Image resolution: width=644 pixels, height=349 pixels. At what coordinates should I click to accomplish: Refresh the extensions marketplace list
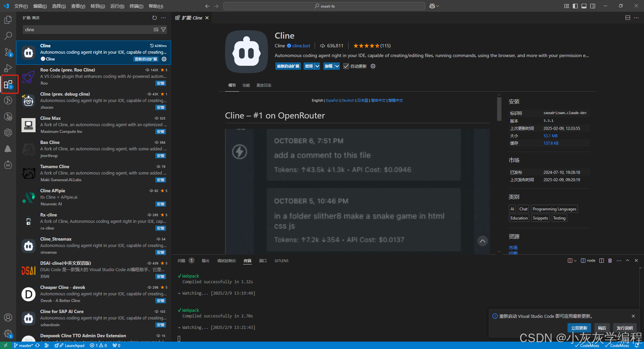(x=154, y=18)
